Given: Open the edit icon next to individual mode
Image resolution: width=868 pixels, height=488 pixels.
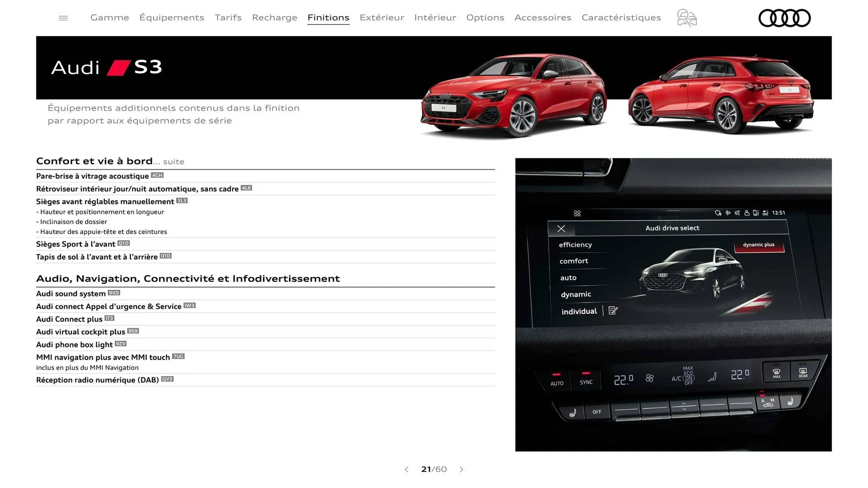Looking at the screenshot, I should pos(613,311).
